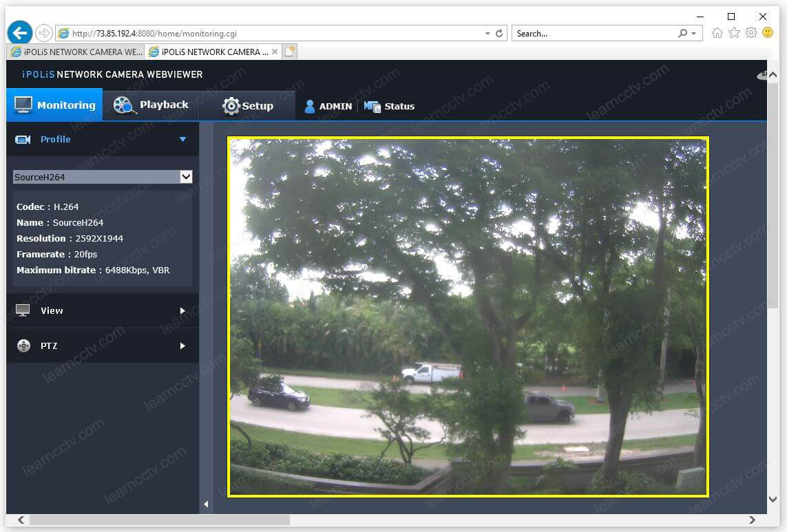Viewport: 787px width, 532px height.
Task: Open browser settings gear icon
Action: 751,33
